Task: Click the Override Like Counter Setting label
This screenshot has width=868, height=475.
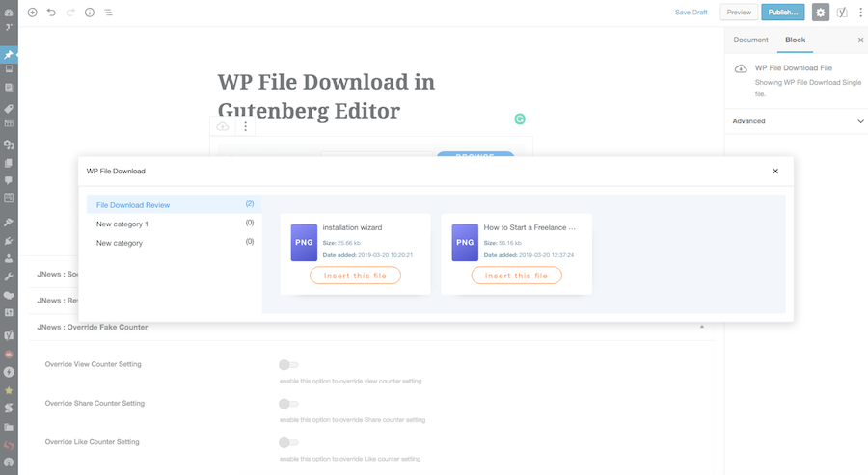Action: pyautogui.click(x=92, y=442)
